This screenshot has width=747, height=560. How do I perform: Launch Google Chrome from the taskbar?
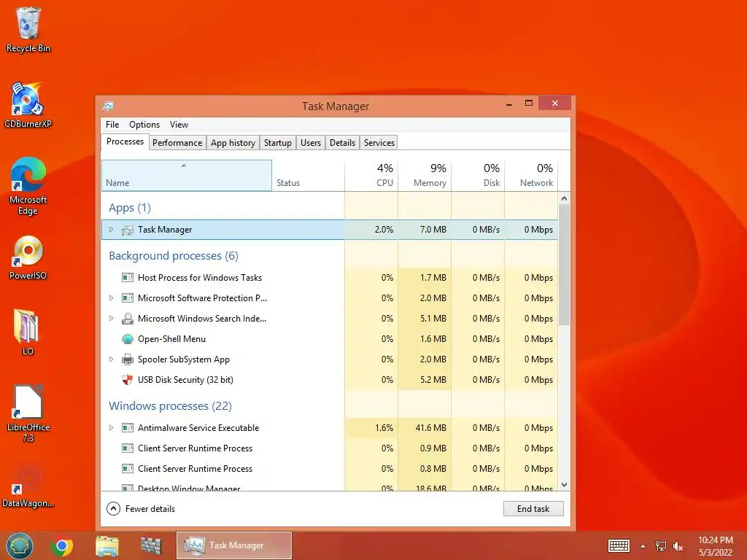62,546
